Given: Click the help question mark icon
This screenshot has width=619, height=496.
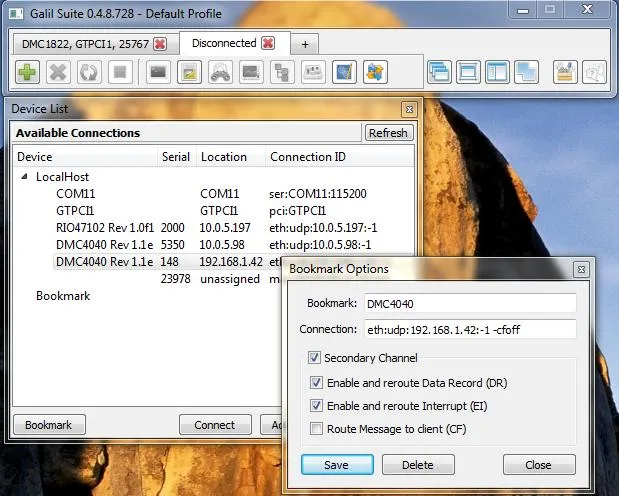Looking at the screenshot, I should (x=595, y=72).
